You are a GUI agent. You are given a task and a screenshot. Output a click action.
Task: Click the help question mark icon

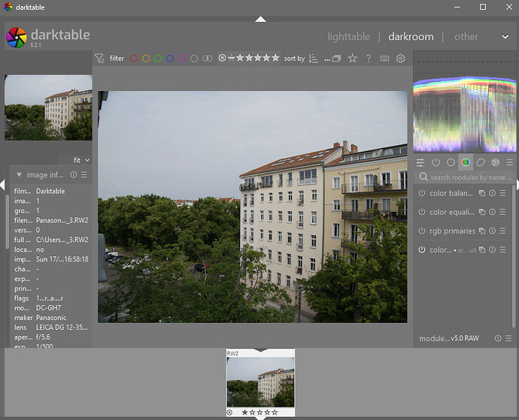[x=369, y=59]
